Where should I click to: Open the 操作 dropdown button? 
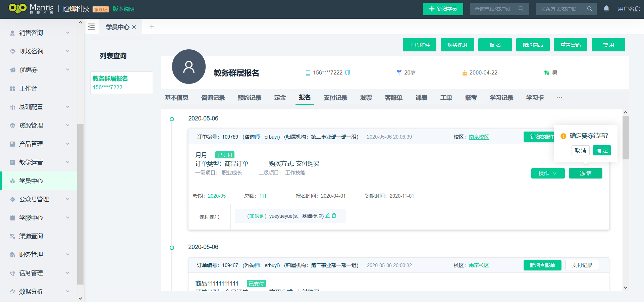(x=548, y=173)
